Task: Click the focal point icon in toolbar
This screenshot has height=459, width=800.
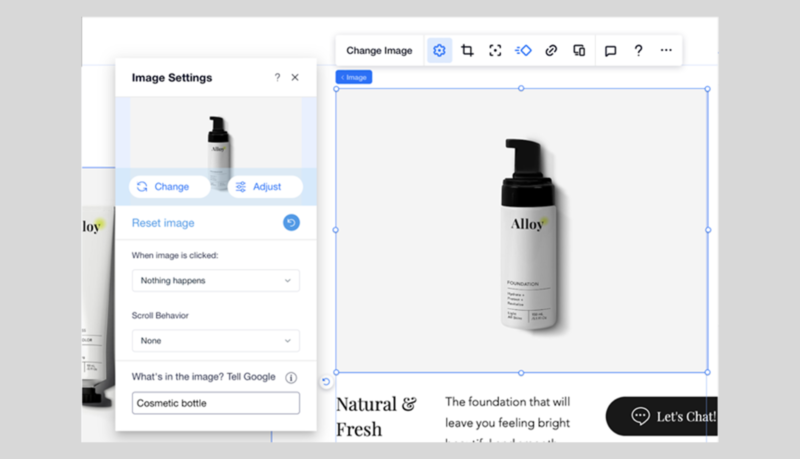Action: 495,50
